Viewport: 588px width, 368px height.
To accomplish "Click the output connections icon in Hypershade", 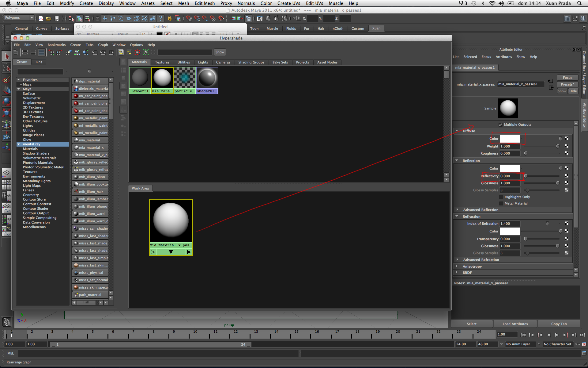I will click(x=111, y=52).
